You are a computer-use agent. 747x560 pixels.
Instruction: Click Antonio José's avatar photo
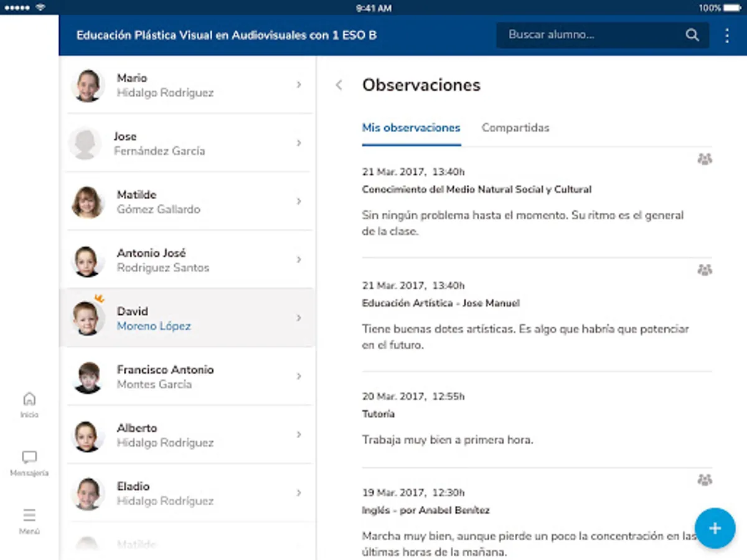87,260
